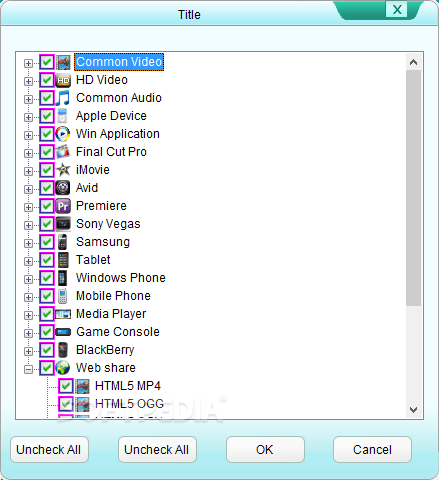Click the Premiere Pr icon
This screenshot has width=439, height=480.
pyautogui.click(x=63, y=206)
